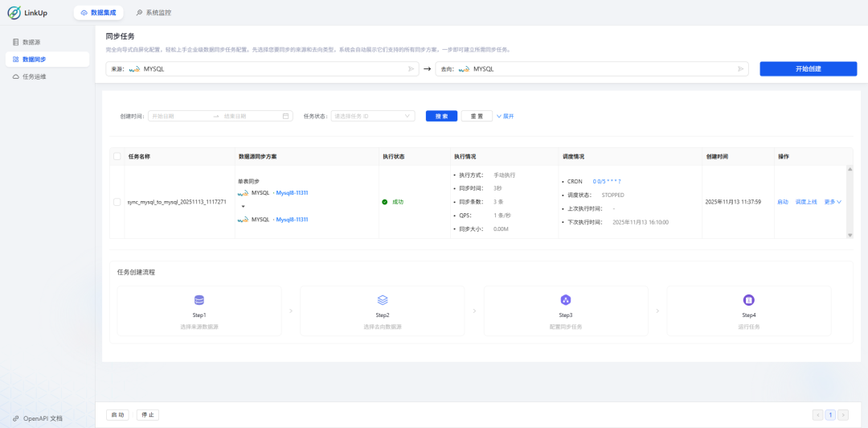Click the source MySQL icon in table row
The width and height of the screenshot is (868, 428).
coord(243,194)
